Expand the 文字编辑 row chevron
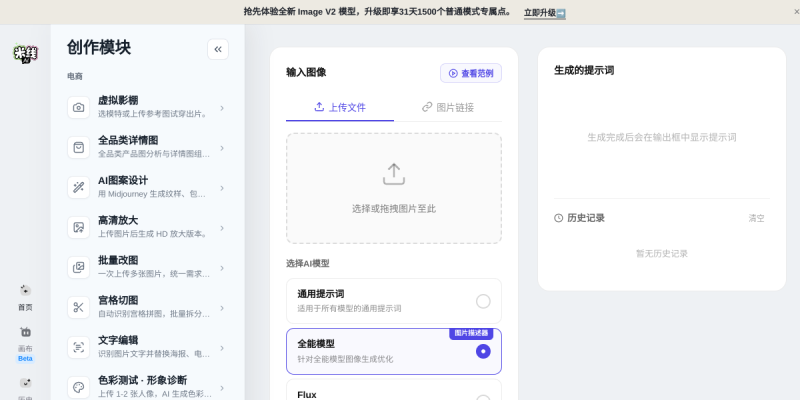Screen dimensions: 800x400 tap(222, 347)
